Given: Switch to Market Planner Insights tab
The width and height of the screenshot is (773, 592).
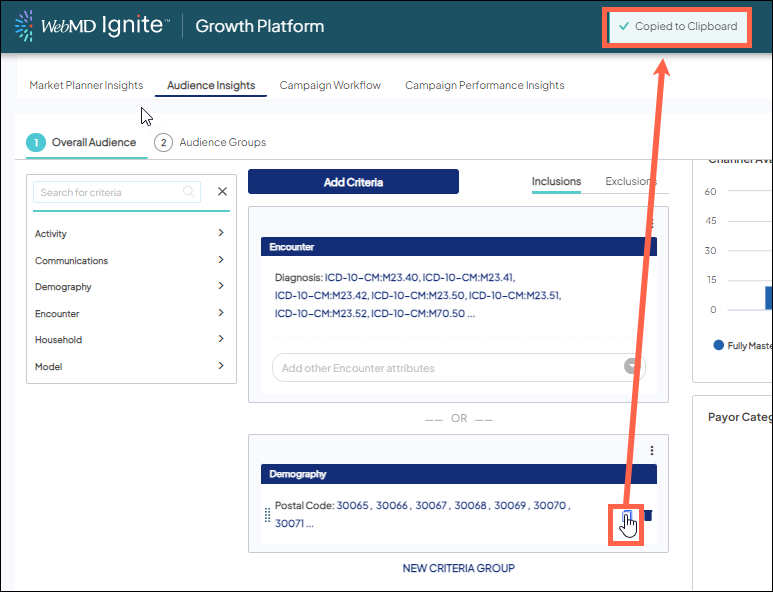Looking at the screenshot, I should pos(86,85).
